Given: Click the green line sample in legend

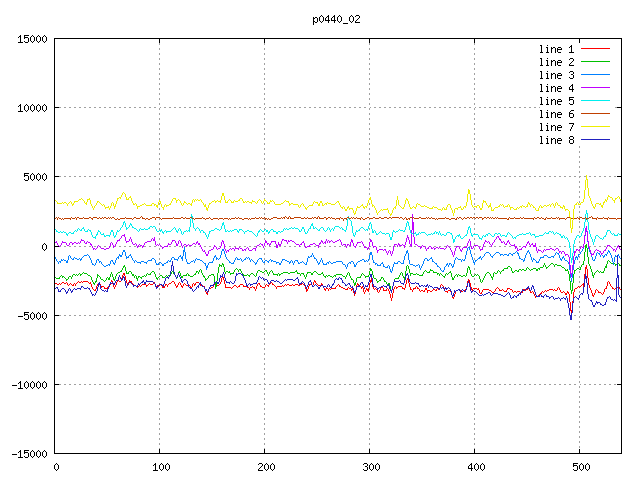Looking at the screenshot, I should [596, 62].
